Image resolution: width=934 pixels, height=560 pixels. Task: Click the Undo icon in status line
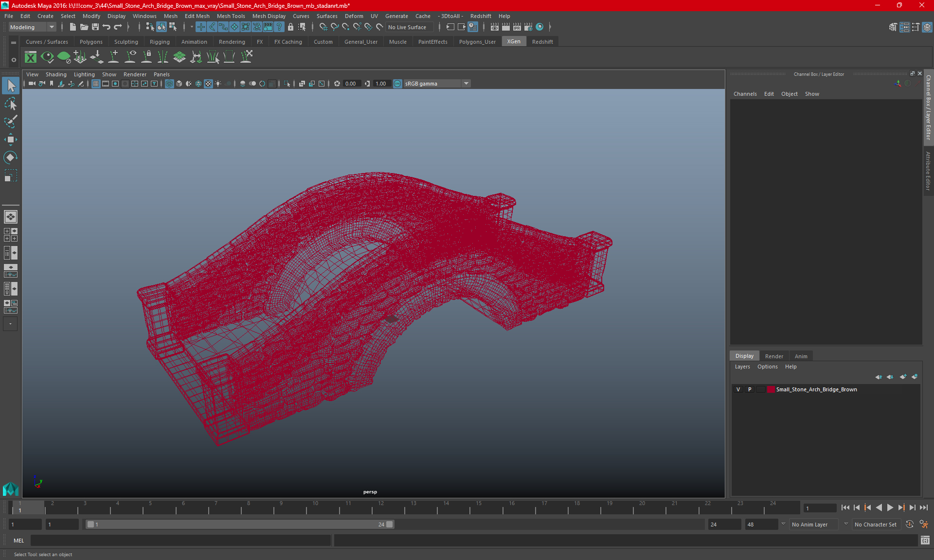(107, 27)
